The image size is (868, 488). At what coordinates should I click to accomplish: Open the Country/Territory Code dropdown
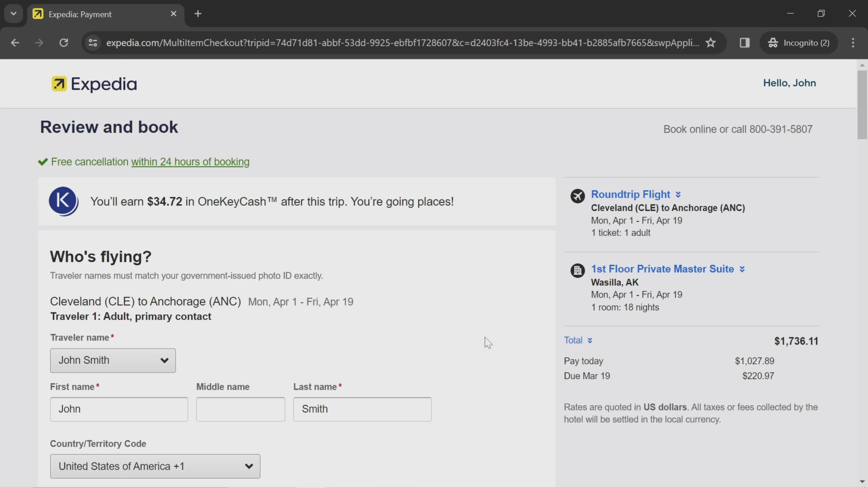click(x=155, y=466)
